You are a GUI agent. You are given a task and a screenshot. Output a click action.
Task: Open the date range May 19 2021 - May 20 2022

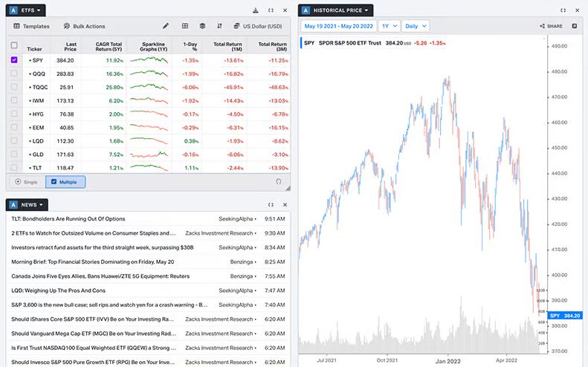coord(339,26)
